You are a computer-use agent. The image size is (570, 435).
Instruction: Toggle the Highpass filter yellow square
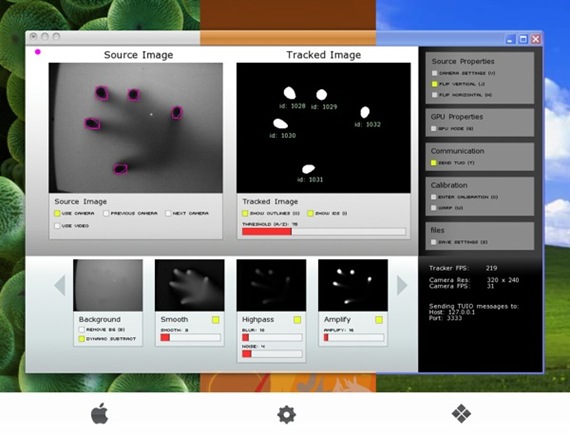click(297, 320)
